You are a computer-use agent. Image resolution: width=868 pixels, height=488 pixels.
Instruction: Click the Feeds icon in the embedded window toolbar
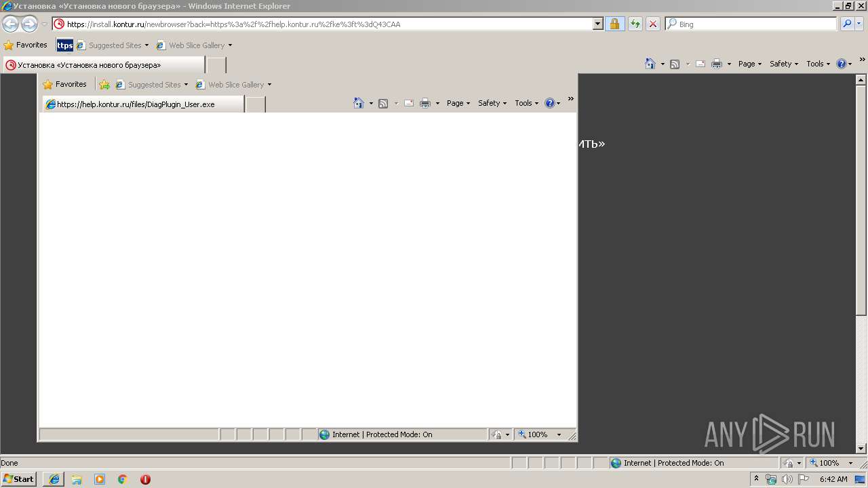383,103
